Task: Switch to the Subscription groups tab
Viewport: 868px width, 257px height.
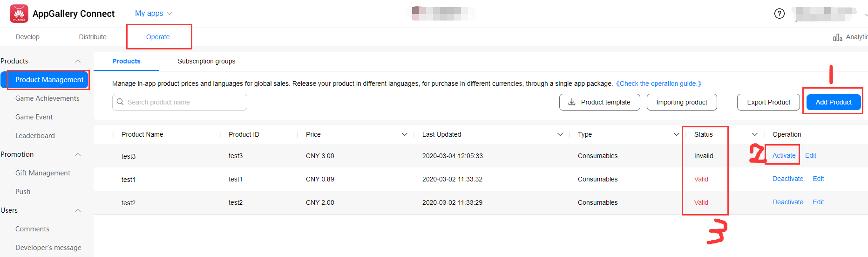Action: pyautogui.click(x=206, y=61)
